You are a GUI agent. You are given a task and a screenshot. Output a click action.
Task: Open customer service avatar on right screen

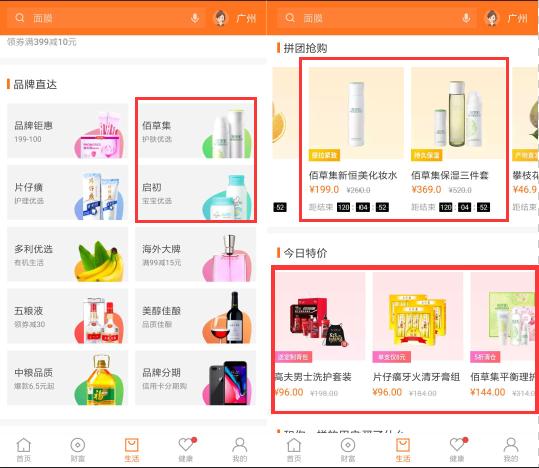click(492, 18)
